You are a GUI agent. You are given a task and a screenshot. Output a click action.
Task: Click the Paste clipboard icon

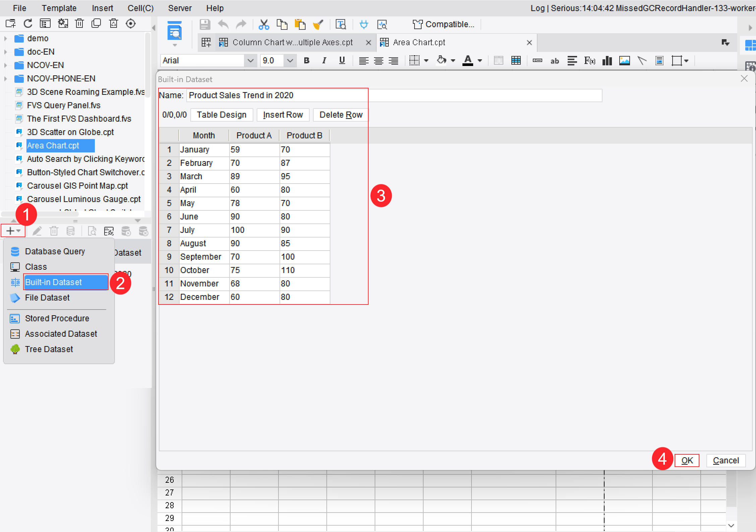click(x=300, y=24)
